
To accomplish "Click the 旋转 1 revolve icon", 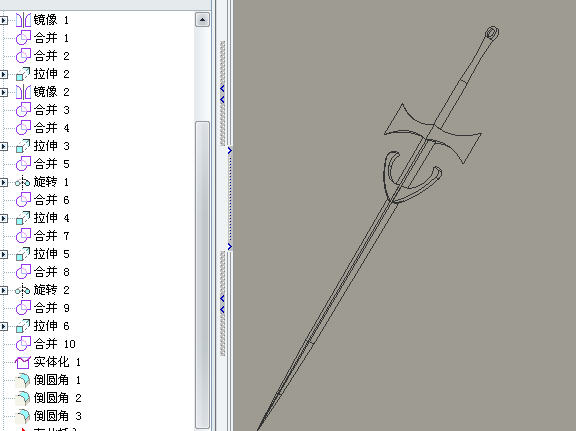I will click(x=23, y=182).
